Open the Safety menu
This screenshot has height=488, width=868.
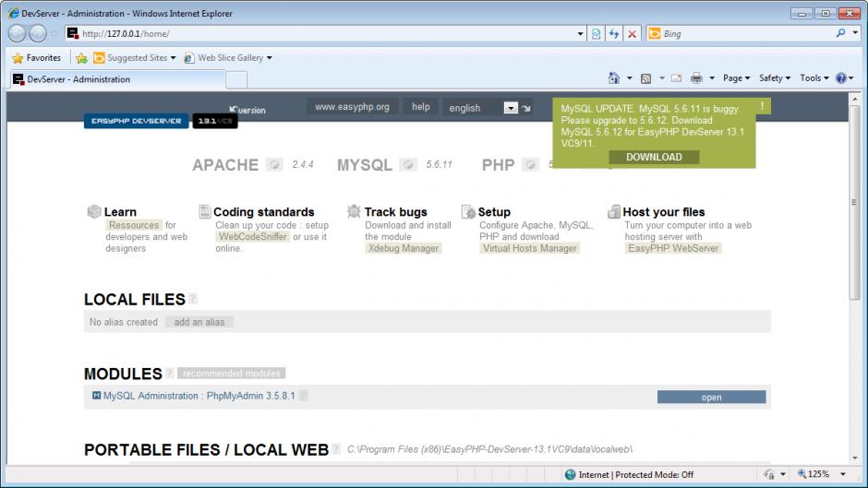(x=775, y=78)
